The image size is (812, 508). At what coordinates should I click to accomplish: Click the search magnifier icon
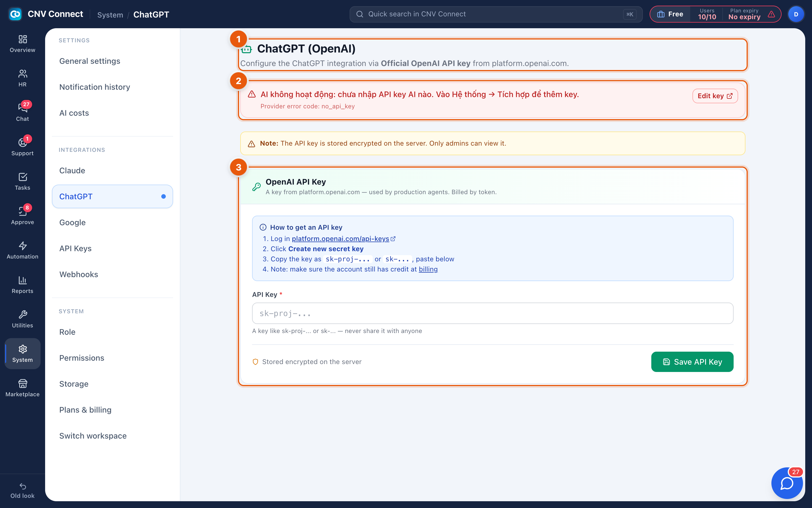click(x=360, y=14)
